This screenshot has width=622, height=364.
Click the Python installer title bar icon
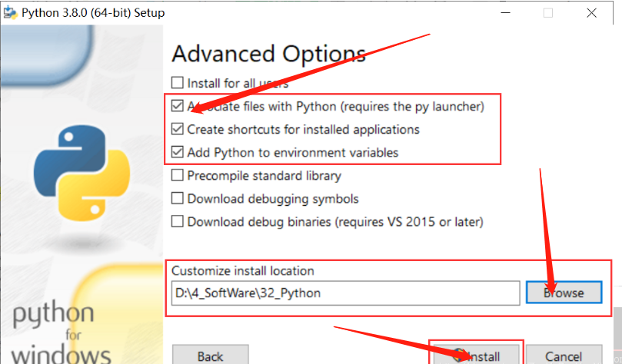pos(11,13)
